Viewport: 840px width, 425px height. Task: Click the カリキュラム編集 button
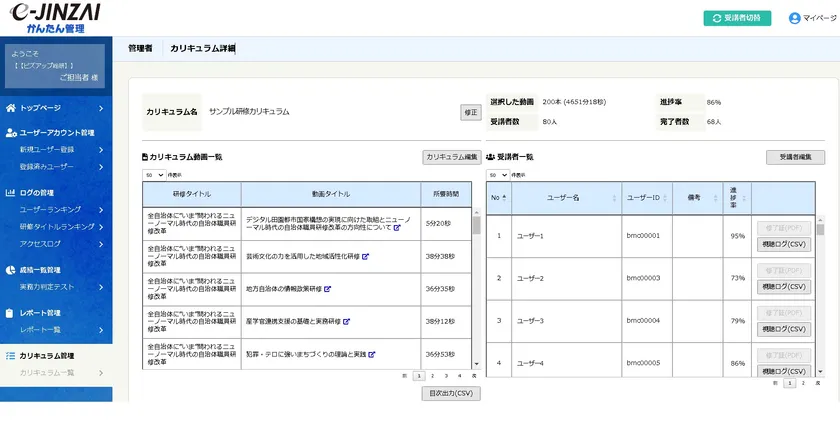(x=451, y=157)
